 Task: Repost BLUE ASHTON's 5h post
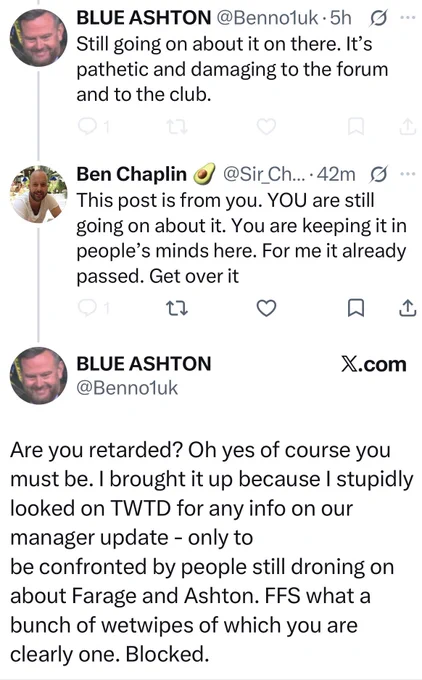pos(177,127)
